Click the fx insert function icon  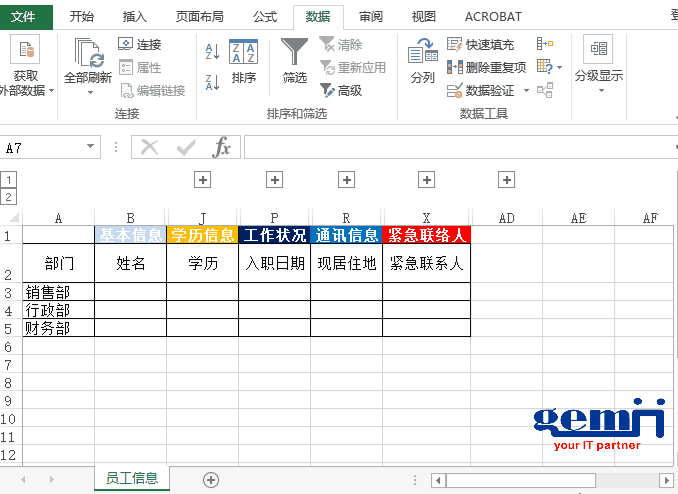[221, 148]
